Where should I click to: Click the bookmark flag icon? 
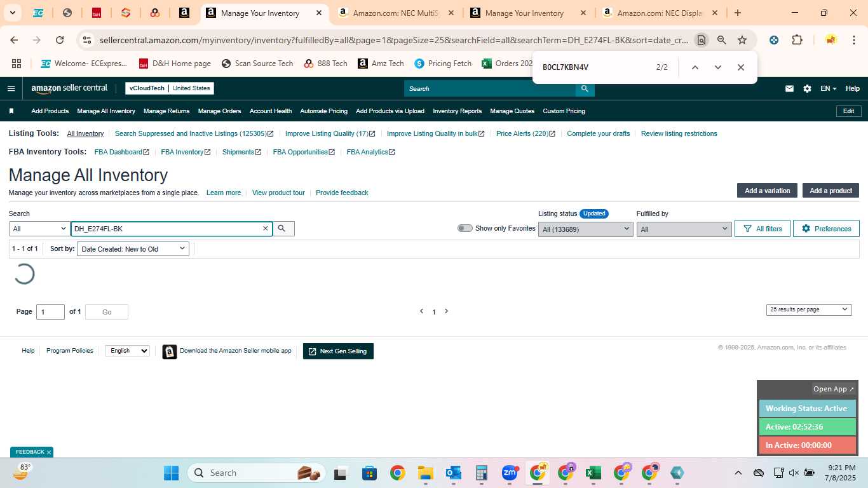click(x=11, y=111)
